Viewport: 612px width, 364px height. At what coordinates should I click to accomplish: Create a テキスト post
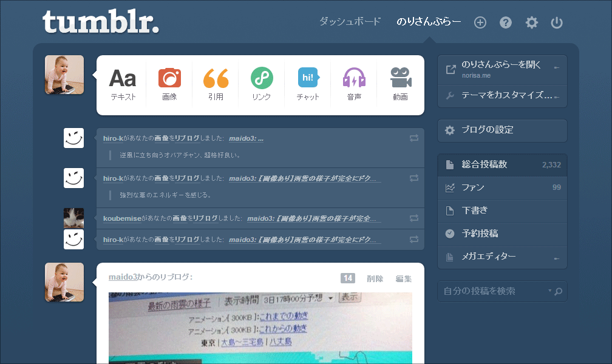[x=123, y=85]
